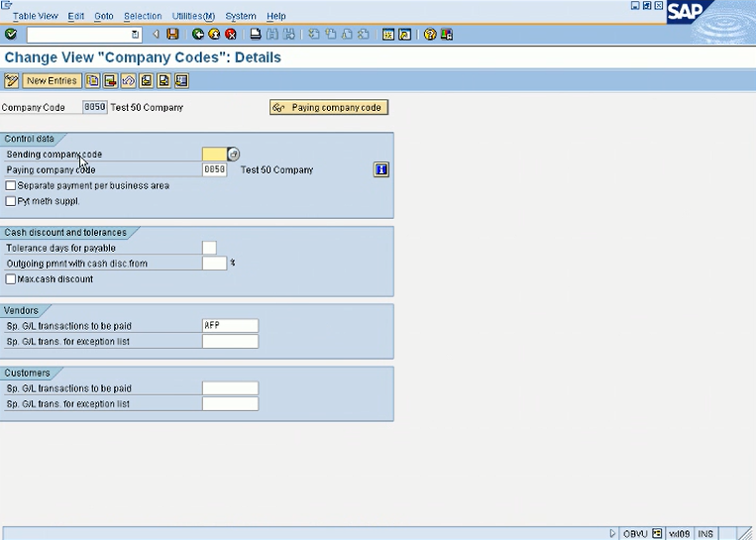This screenshot has height=540, width=756.
Task: Open search help for Sending company code
Action: tap(234, 155)
